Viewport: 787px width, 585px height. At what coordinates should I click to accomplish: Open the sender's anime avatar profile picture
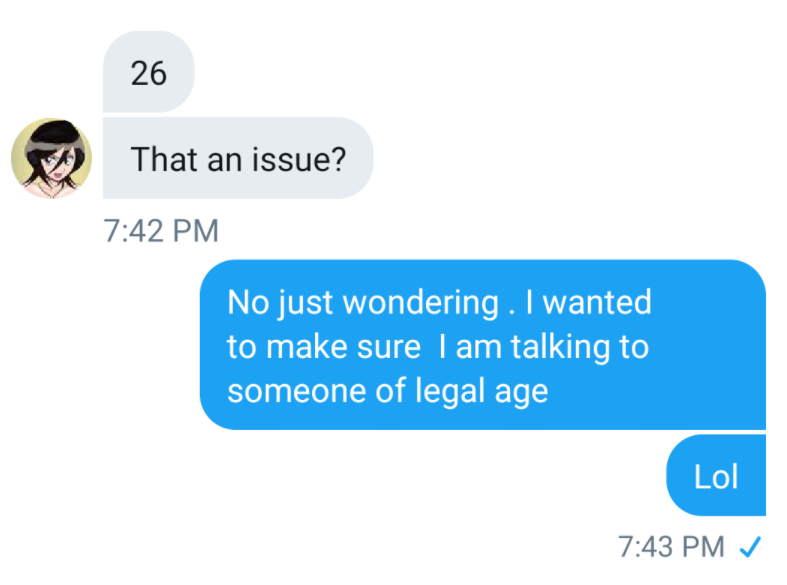51,158
